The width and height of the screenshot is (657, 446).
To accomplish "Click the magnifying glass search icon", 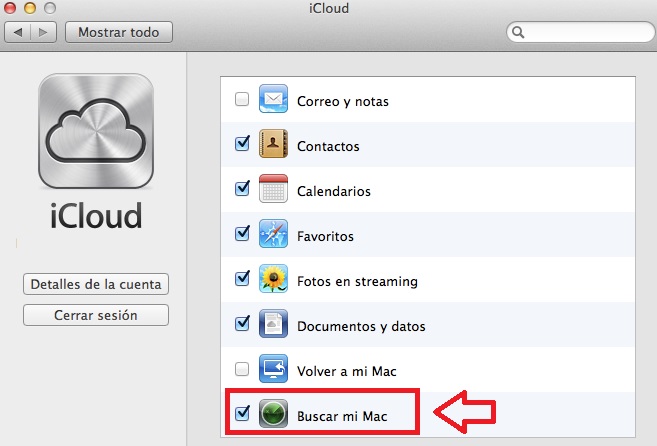I will pyautogui.click(x=518, y=32).
